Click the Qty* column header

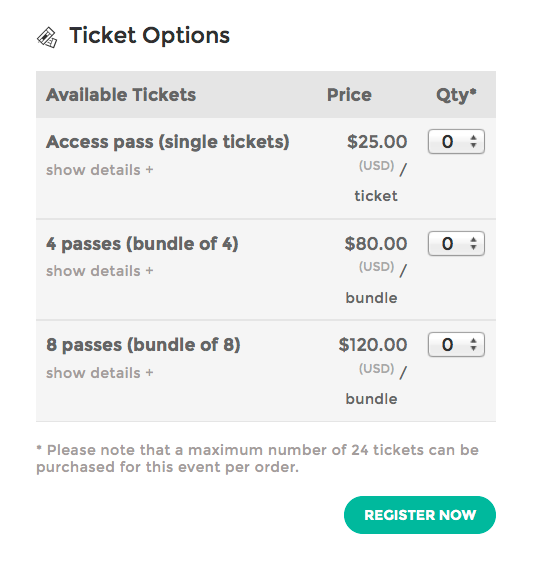pyautogui.click(x=456, y=95)
